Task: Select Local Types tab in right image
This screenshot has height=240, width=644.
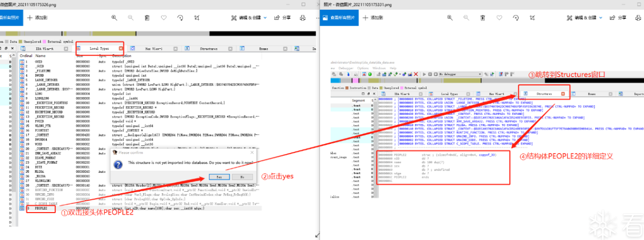Action: 449,93
